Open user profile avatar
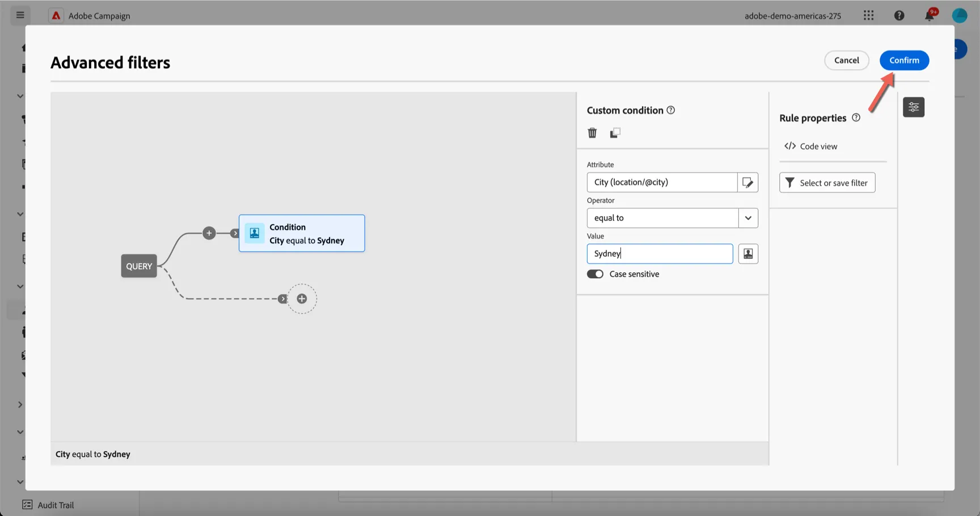 pyautogui.click(x=960, y=15)
